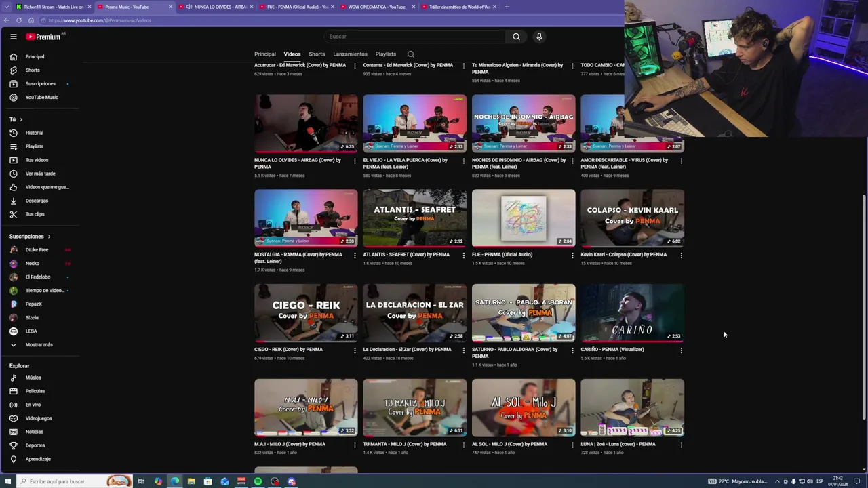The image size is (868, 488).
Task: Open PepazX subscription channel
Action: (x=39, y=304)
